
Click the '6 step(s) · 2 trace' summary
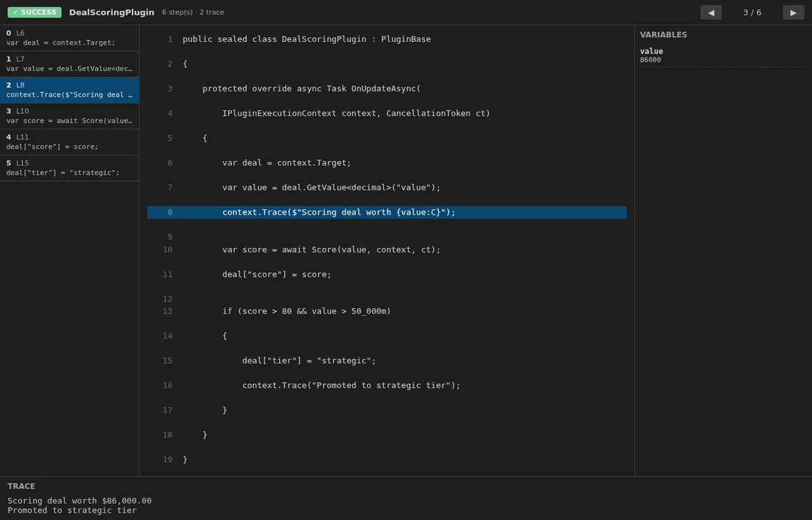point(193,12)
